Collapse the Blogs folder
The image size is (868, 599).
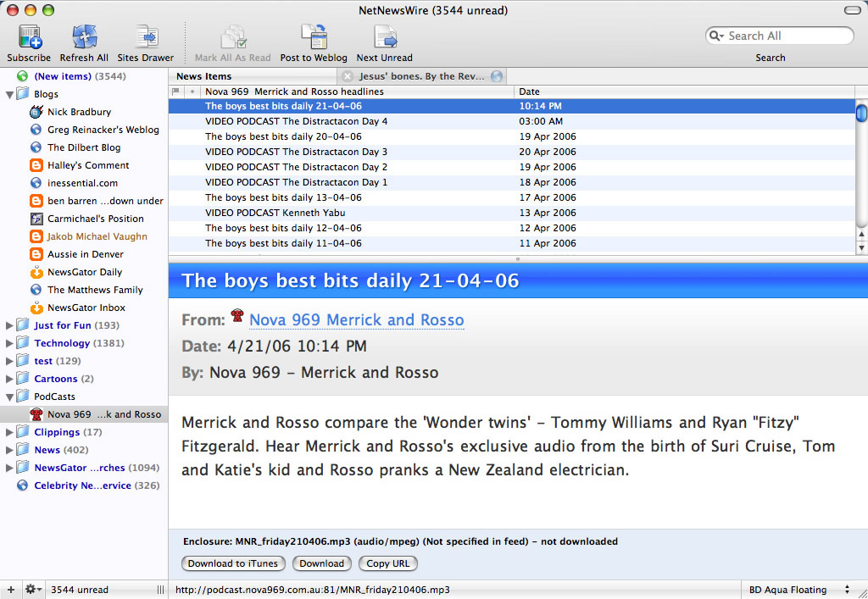[x=10, y=94]
